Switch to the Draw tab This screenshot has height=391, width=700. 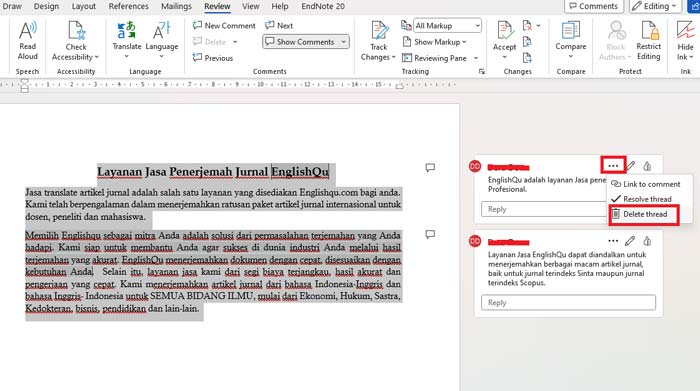pyautogui.click(x=12, y=6)
